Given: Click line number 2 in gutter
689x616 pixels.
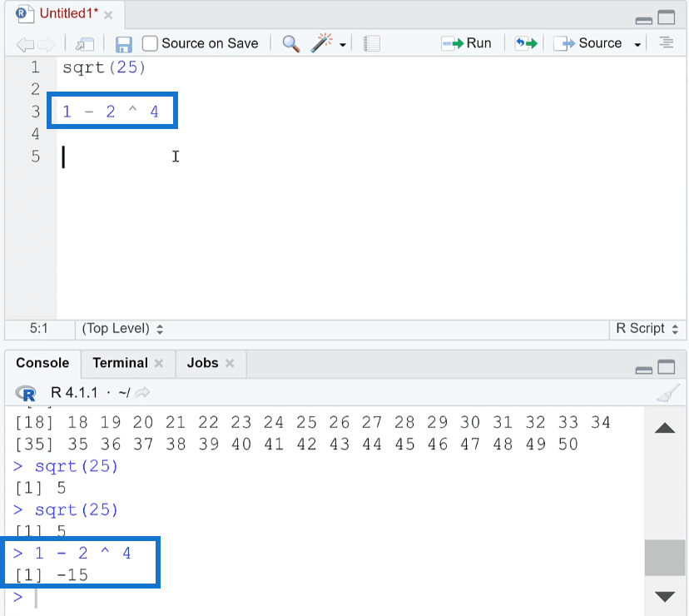Looking at the screenshot, I should tap(35, 89).
